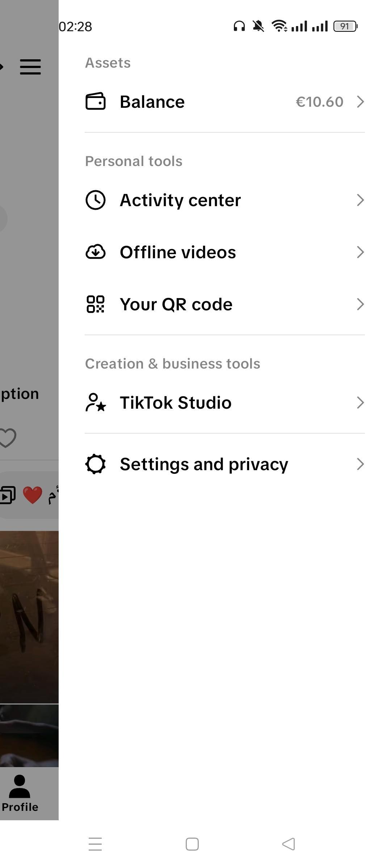Open the Your QR code menu item

[176, 304]
